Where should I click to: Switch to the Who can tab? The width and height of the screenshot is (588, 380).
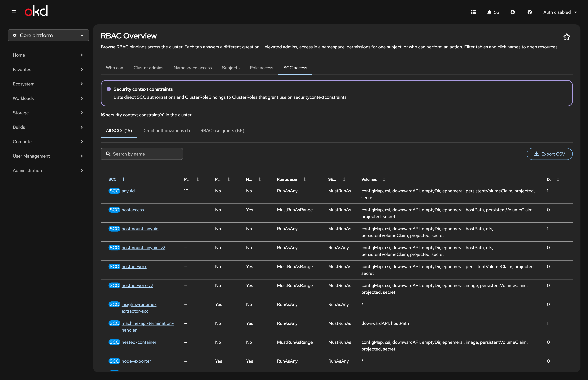click(x=114, y=68)
